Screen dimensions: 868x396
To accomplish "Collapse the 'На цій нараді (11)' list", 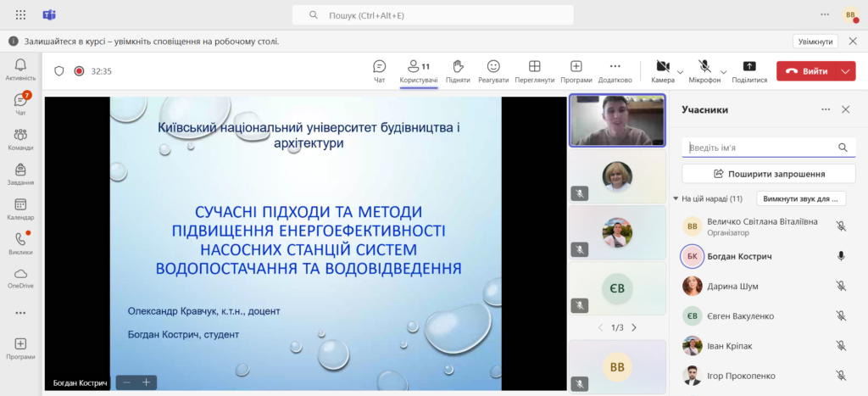I will (676, 198).
